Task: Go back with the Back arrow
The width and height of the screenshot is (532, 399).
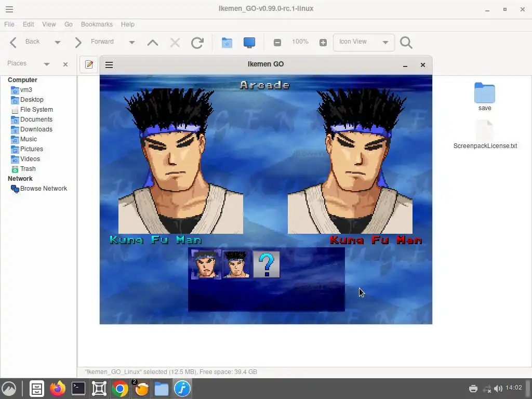Action: (13, 43)
